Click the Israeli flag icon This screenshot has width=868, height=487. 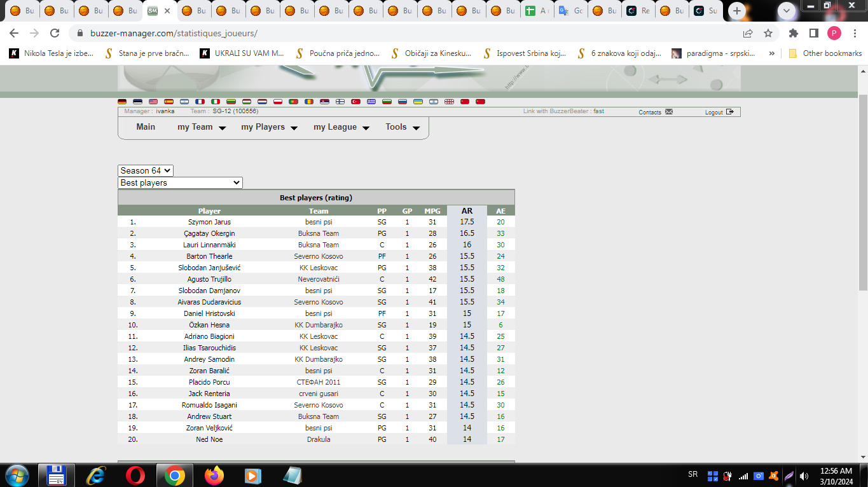click(434, 102)
